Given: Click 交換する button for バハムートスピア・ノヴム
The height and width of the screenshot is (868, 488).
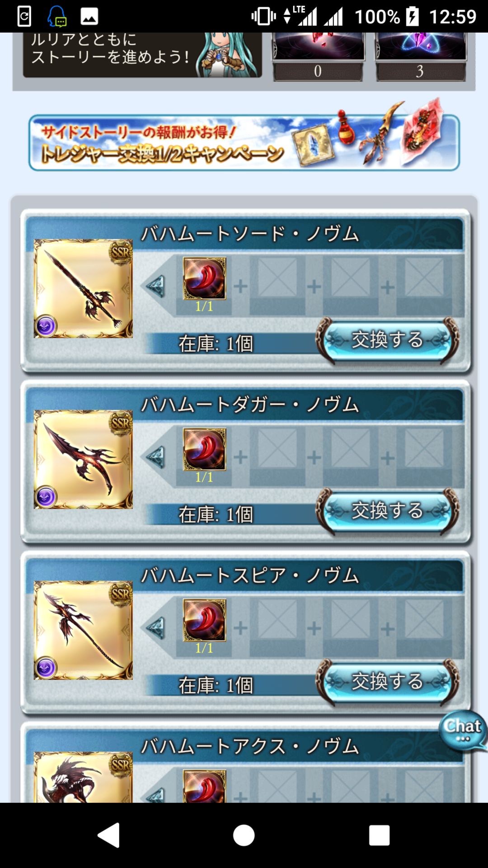Looking at the screenshot, I should click(x=388, y=682).
